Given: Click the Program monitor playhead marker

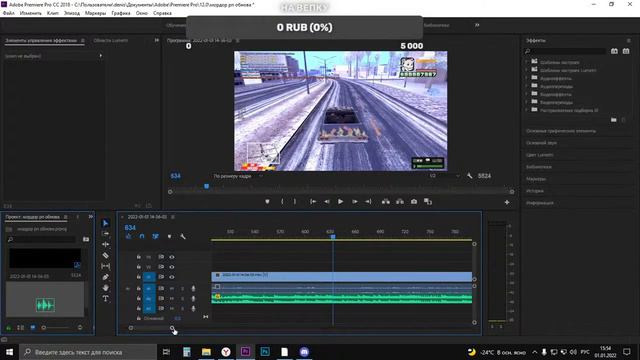Looking at the screenshot, I should point(207,187).
